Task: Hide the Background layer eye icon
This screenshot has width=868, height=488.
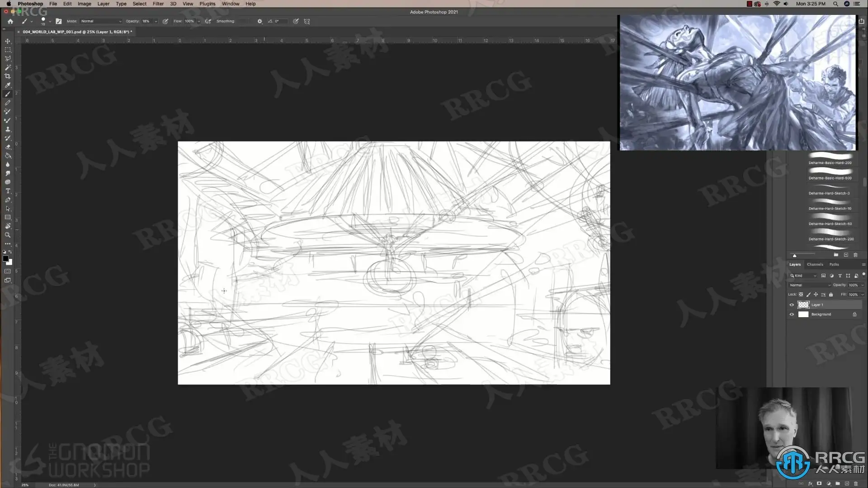Action: coord(792,314)
